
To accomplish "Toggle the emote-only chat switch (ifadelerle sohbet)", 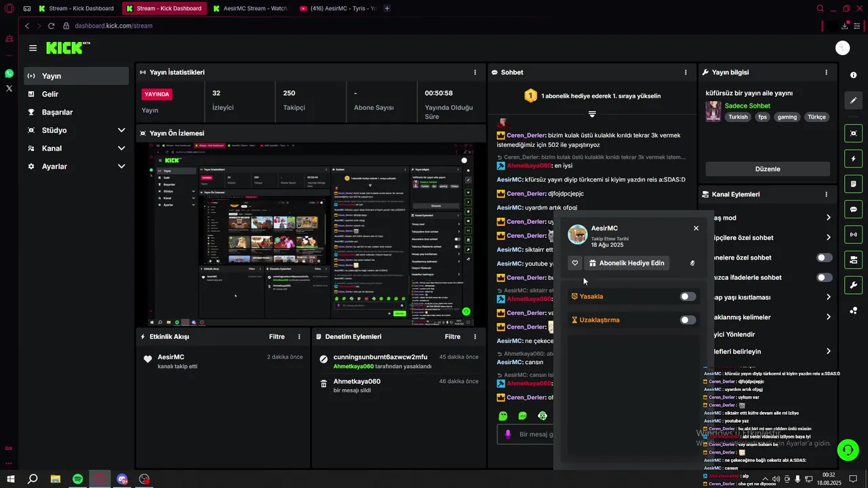I will 824,277.
